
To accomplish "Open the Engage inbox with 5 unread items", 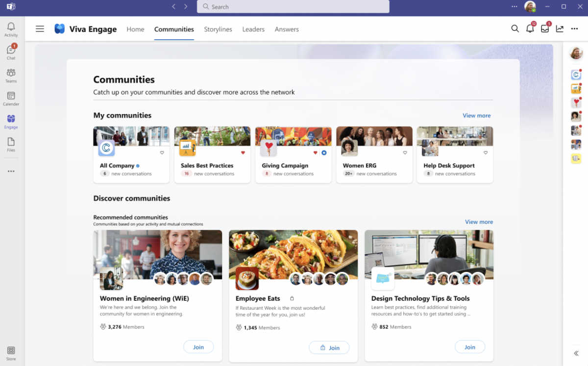I will tap(544, 29).
